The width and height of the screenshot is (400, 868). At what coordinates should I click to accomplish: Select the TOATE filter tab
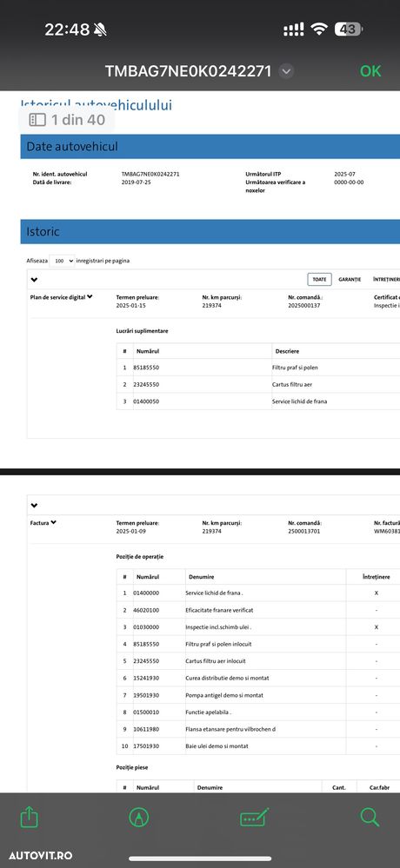[320, 280]
